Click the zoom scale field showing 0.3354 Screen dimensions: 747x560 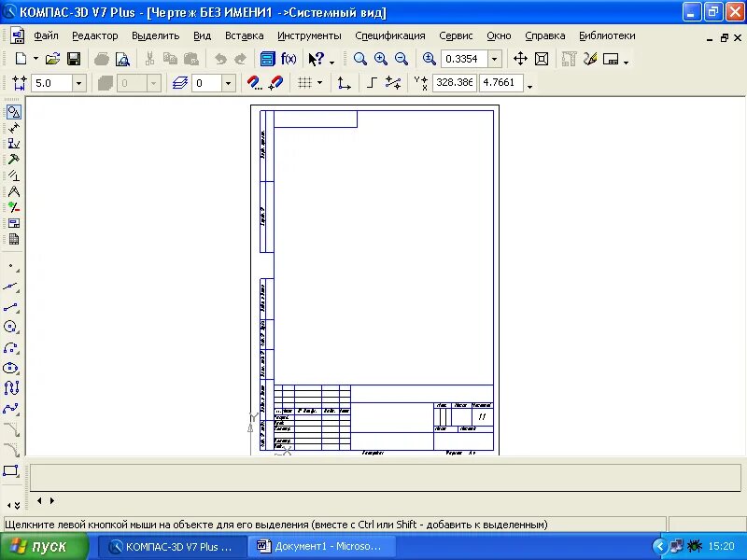tap(464, 59)
